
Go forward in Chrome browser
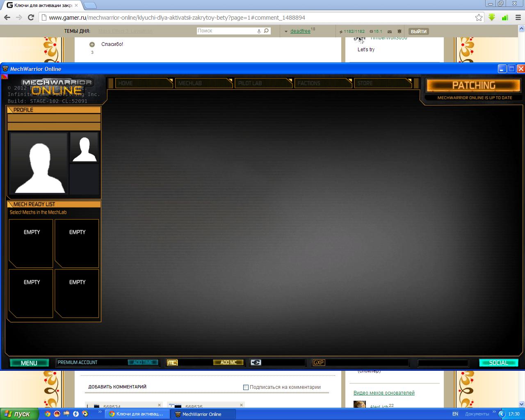coord(19,17)
